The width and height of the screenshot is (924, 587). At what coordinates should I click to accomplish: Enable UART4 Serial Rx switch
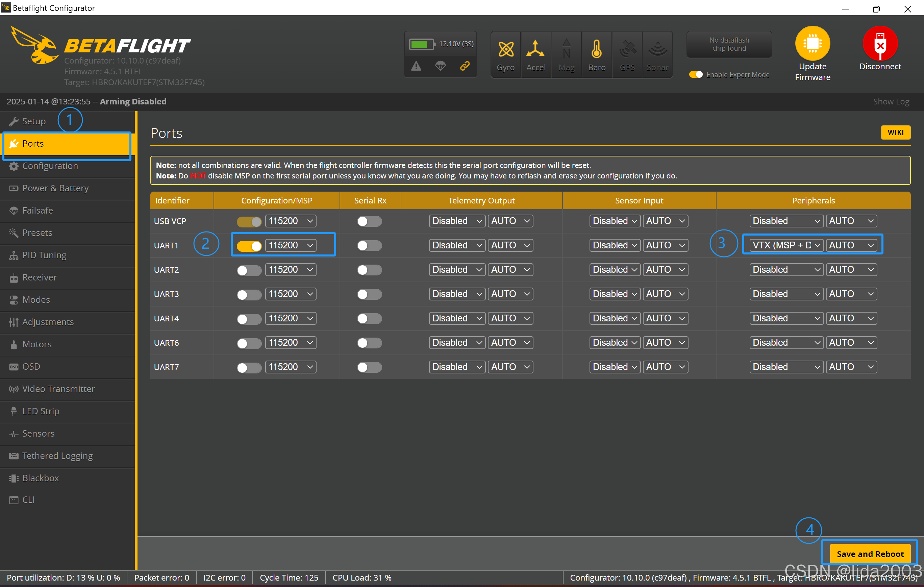[x=369, y=319]
